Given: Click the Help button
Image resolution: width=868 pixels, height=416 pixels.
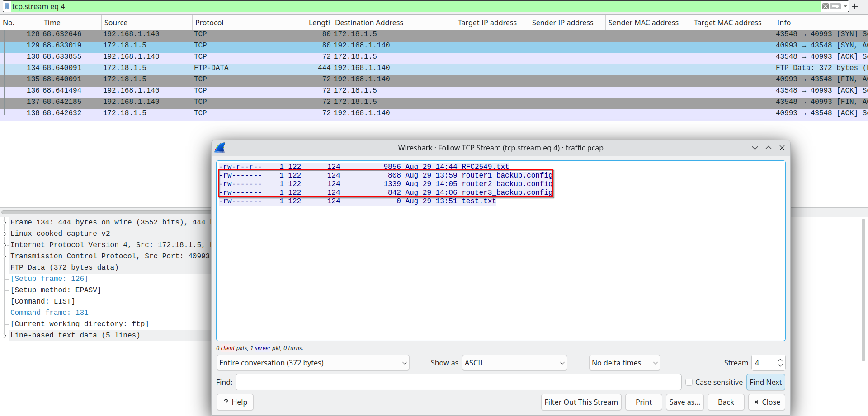Looking at the screenshot, I should tap(235, 402).
